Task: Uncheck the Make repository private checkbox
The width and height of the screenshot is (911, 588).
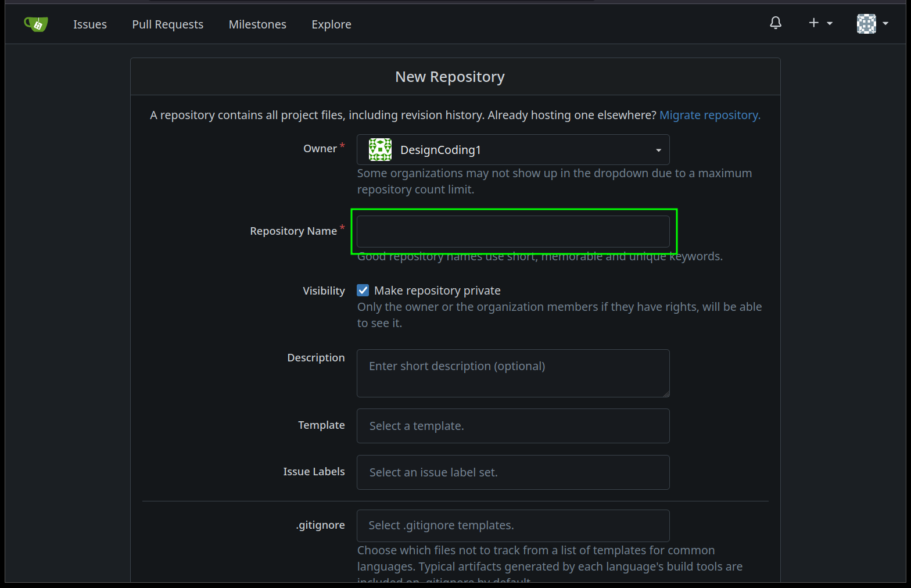Action: (x=363, y=291)
